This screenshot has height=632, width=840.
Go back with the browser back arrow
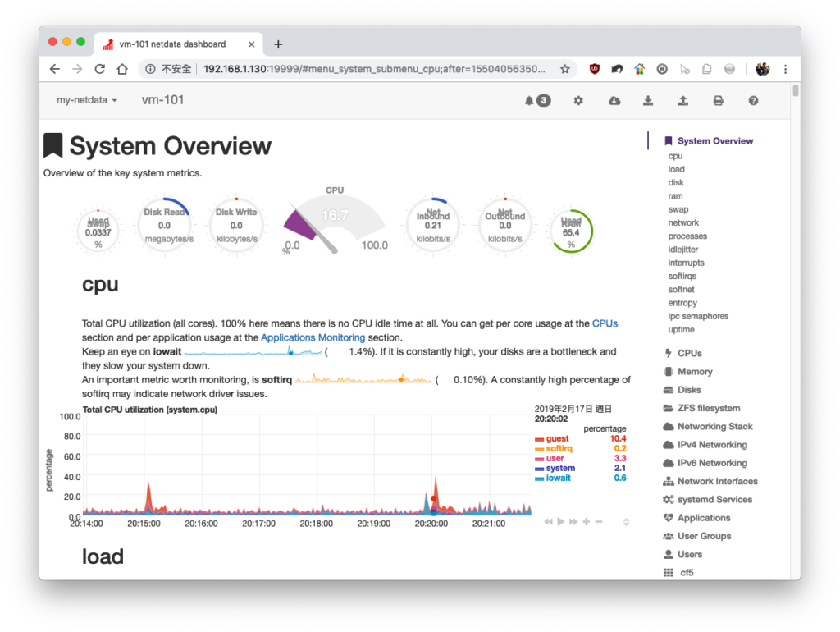[55, 69]
